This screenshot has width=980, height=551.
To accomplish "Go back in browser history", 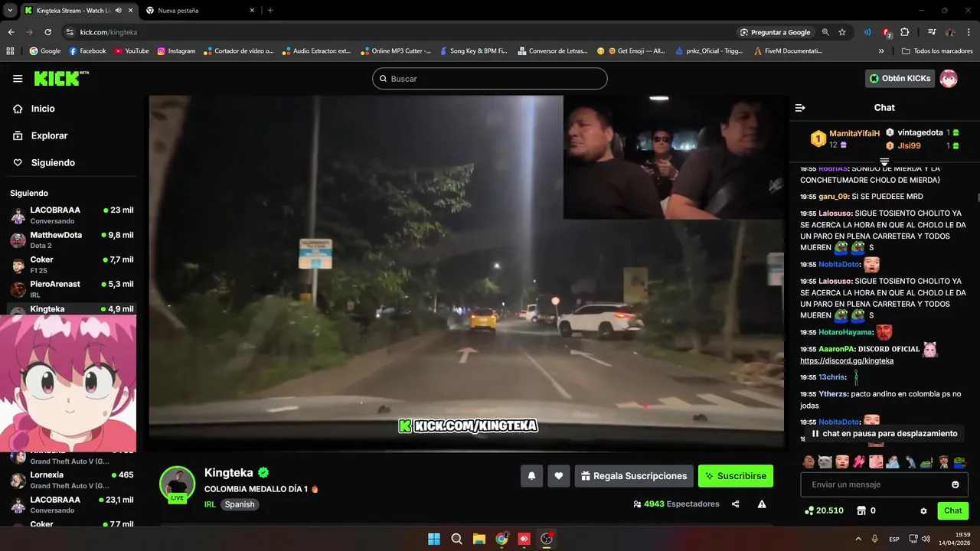I will pos(11,32).
